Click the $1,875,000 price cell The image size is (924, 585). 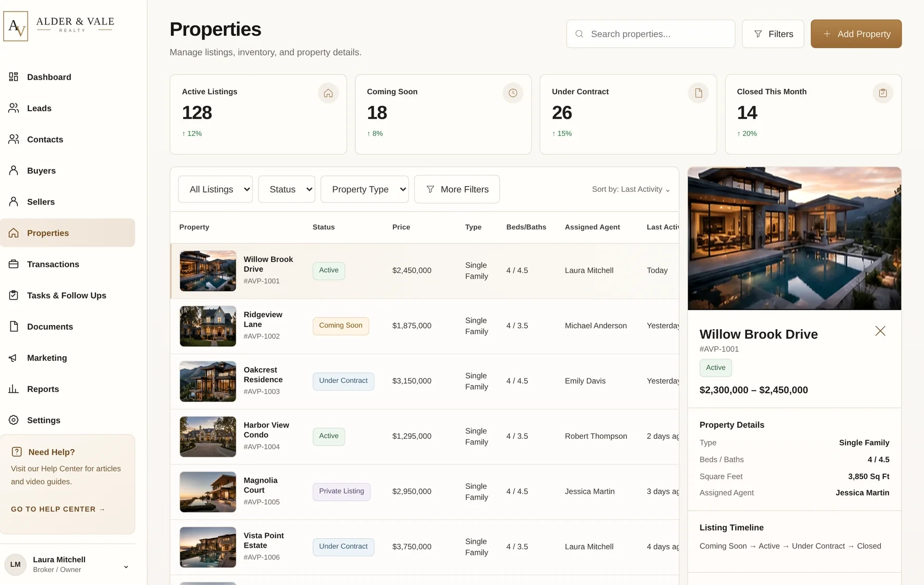point(412,326)
